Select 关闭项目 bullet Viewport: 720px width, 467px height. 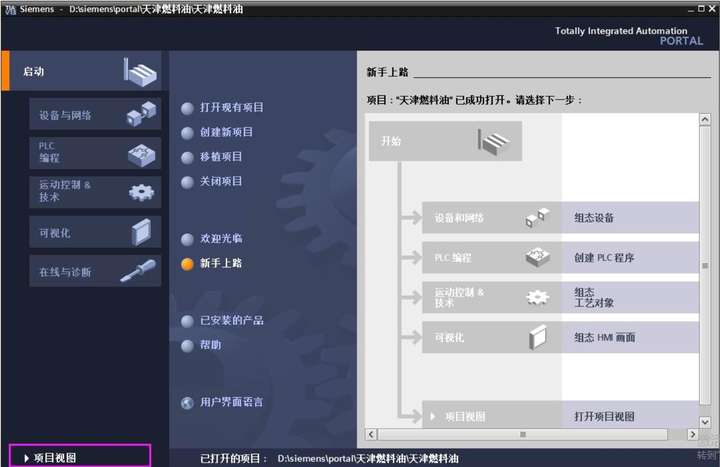(187, 182)
